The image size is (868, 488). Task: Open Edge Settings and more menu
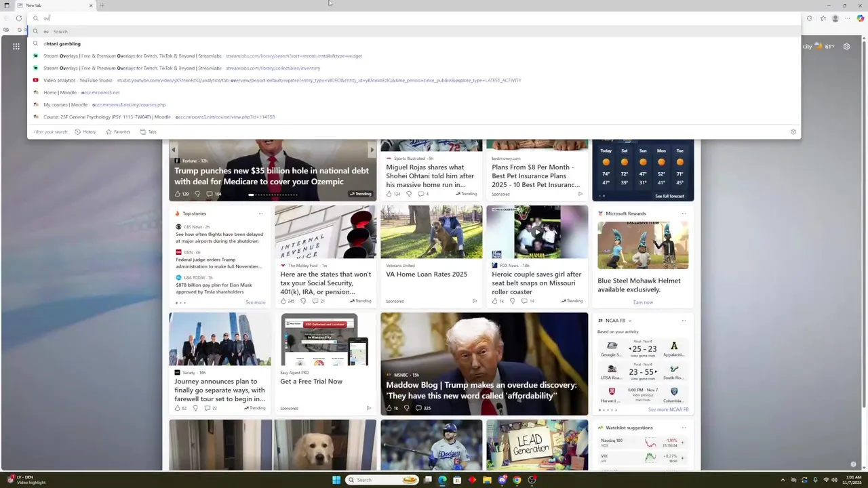pos(848,18)
